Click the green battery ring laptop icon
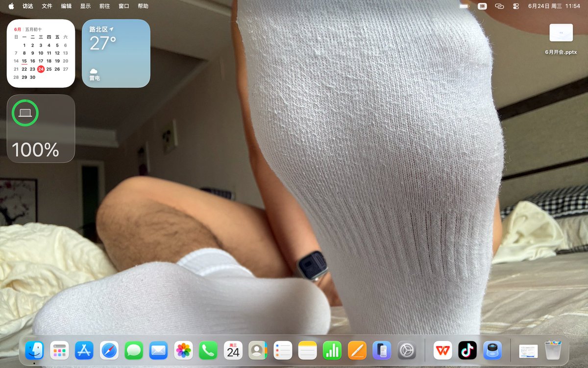Viewport: 588px width, 368px height. pyautogui.click(x=24, y=113)
